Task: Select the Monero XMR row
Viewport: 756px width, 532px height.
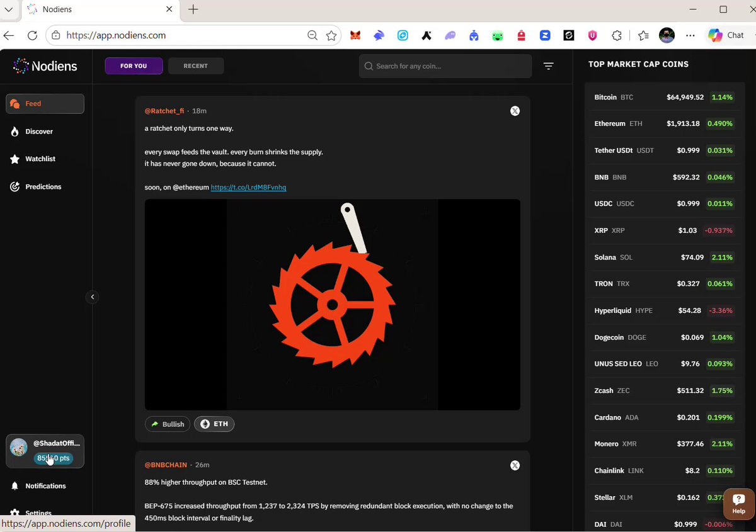Action: click(664, 444)
